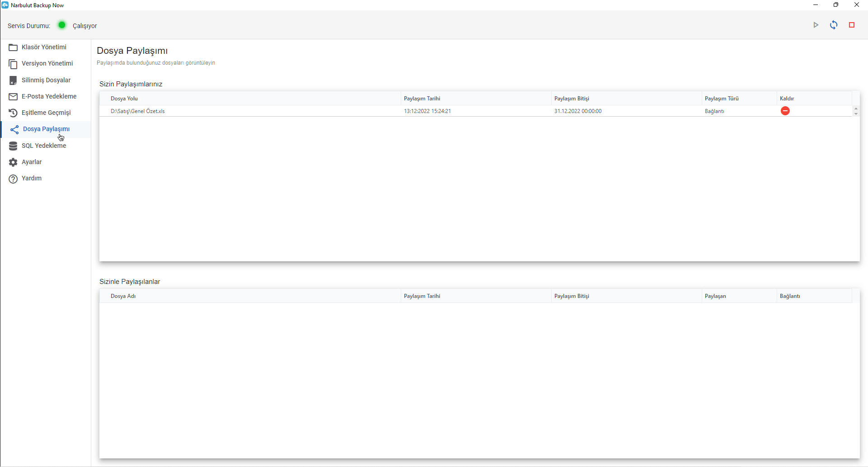The height and width of the screenshot is (467, 868).
Task: Click the Silinmiş Dosyalar file icon
Action: [13, 80]
